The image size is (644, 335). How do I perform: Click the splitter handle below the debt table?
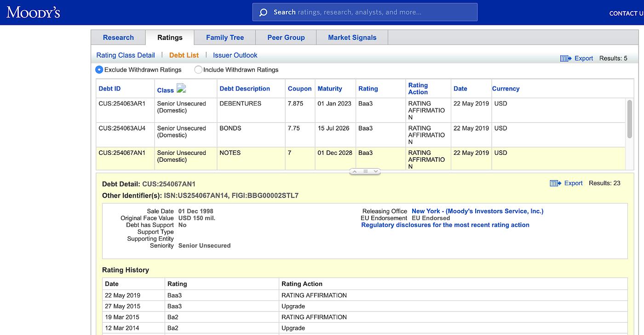tap(365, 171)
